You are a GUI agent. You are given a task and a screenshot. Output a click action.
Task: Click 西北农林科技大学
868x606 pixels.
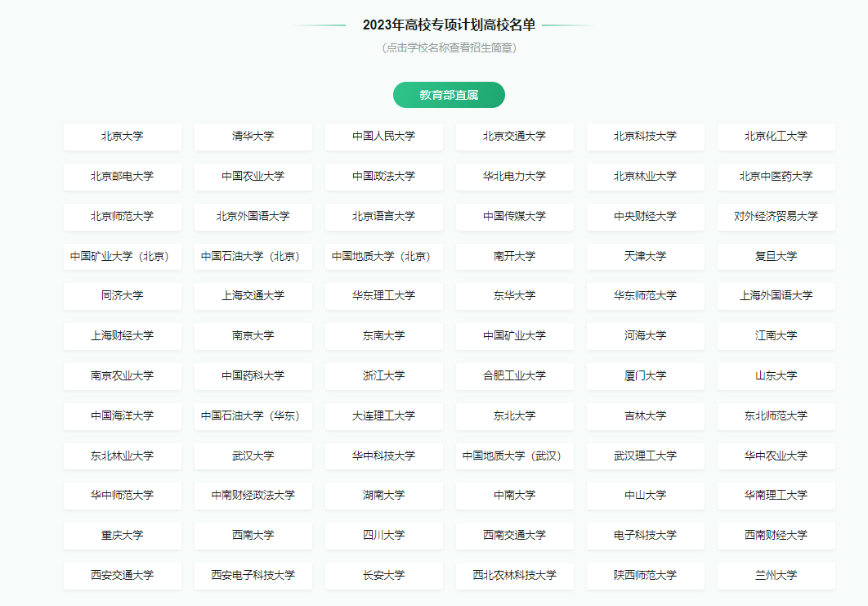click(514, 576)
